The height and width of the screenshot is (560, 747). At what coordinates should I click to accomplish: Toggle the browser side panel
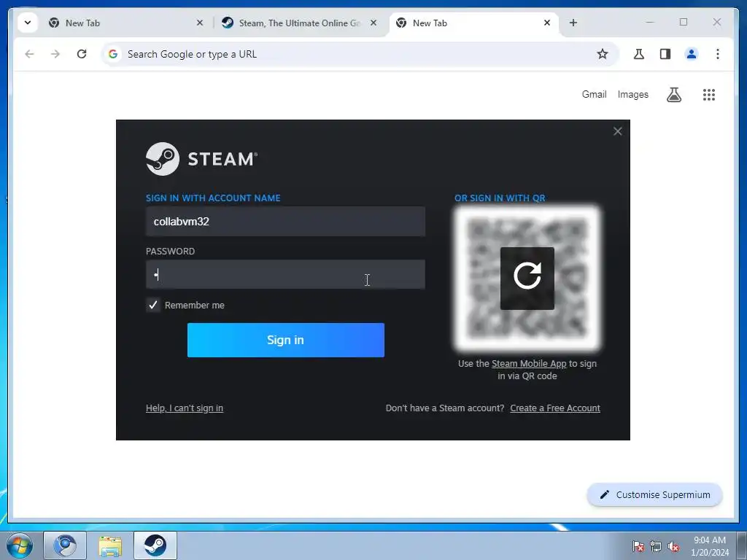click(665, 54)
